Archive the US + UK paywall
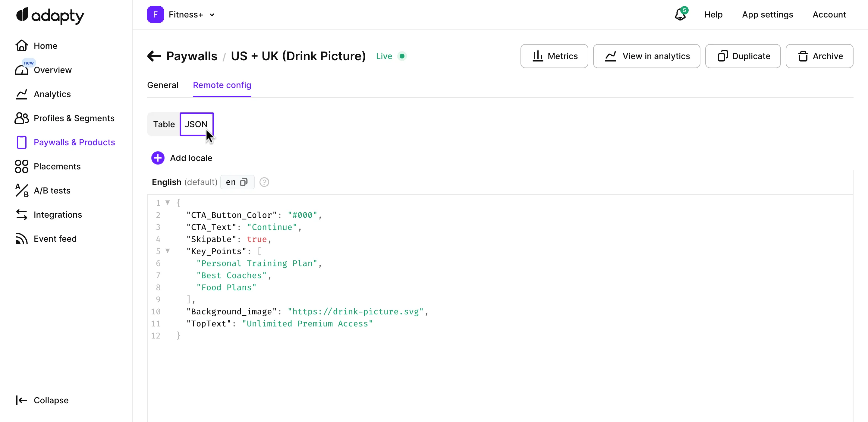This screenshot has width=868, height=422. click(820, 56)
